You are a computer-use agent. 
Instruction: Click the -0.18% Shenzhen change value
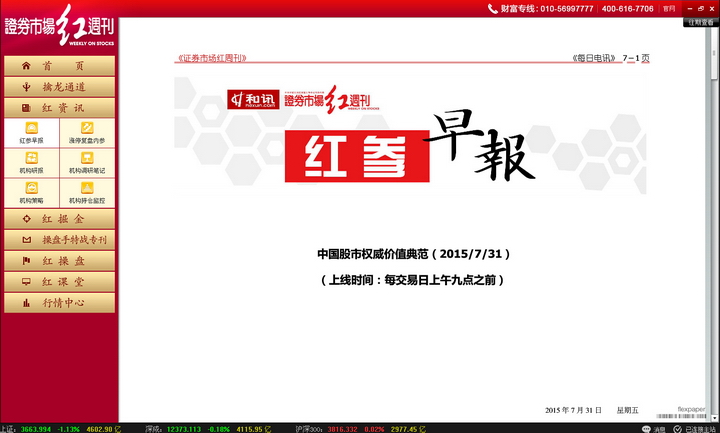(x=219, y=429)
